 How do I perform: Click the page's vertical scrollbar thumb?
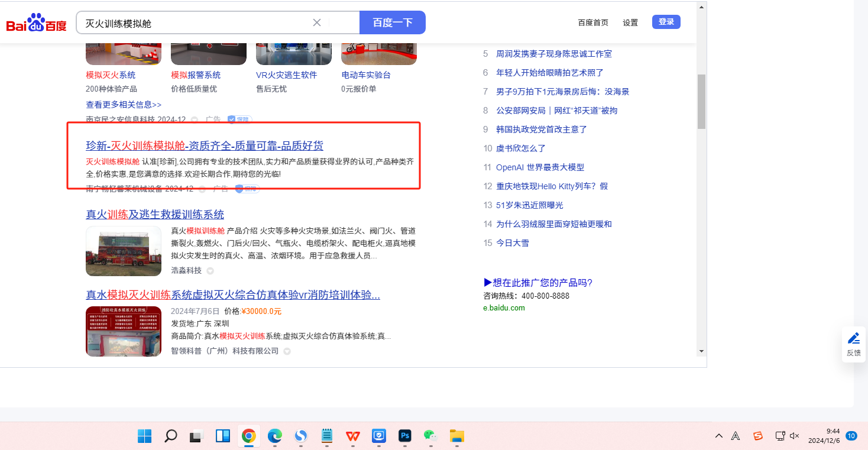click(701, 101)
